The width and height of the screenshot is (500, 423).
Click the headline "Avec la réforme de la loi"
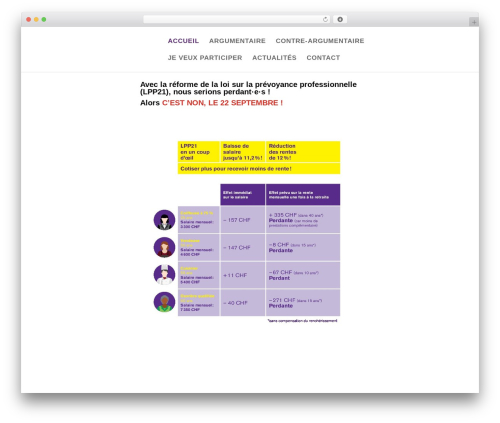[x=248, y=88]
